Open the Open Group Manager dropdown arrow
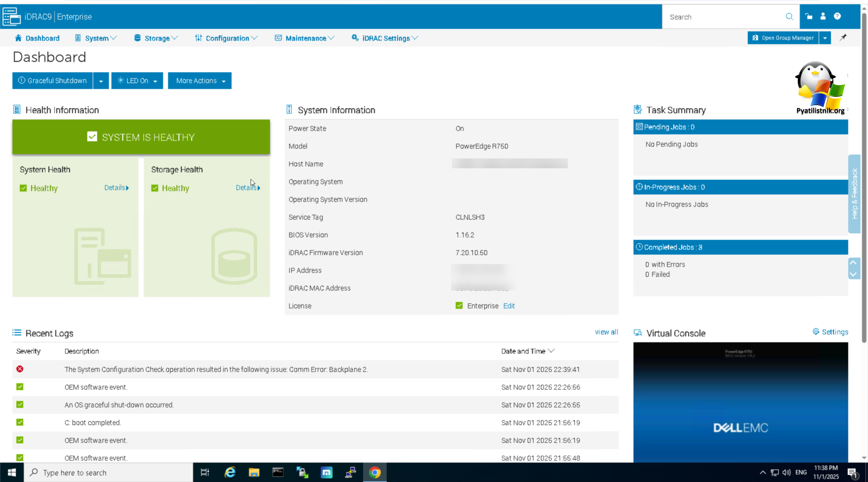 tap(825, 37)
